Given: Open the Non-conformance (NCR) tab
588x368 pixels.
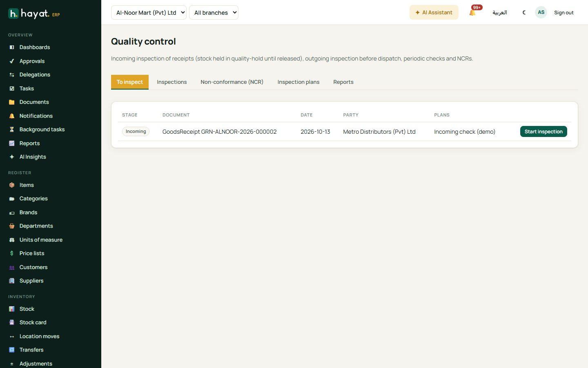Looking at the screenshot, I should point(232,82).
